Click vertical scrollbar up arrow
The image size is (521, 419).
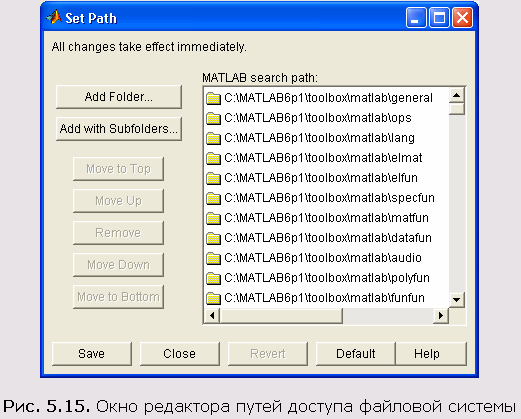[x=457, y=96]
